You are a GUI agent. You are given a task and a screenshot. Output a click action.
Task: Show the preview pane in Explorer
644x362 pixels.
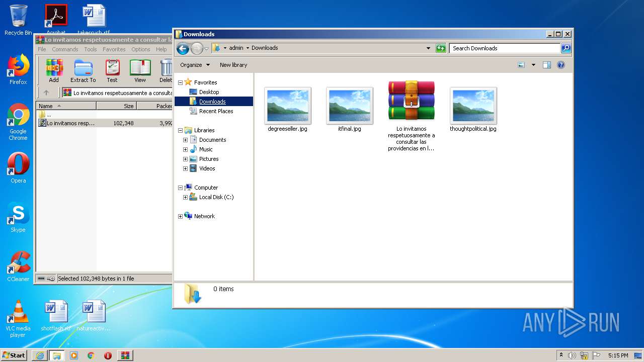(x=547, y=65)
